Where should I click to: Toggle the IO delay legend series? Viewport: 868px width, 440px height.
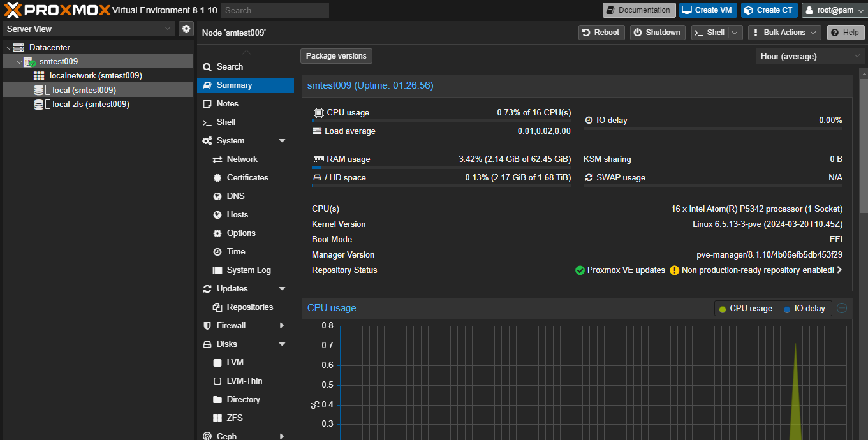tap(805, 309)
